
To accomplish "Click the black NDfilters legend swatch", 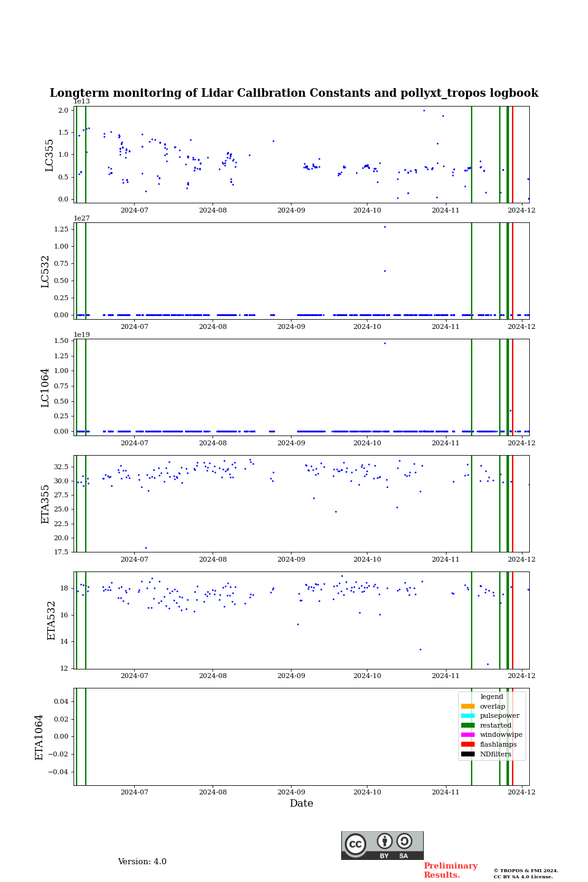I will [467, 754].
